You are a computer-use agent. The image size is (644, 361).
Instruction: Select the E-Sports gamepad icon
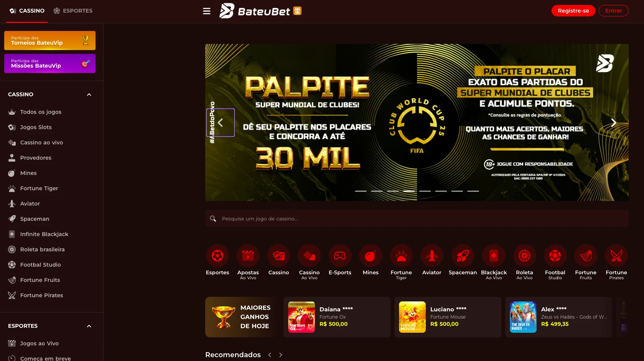click(340, 256)
